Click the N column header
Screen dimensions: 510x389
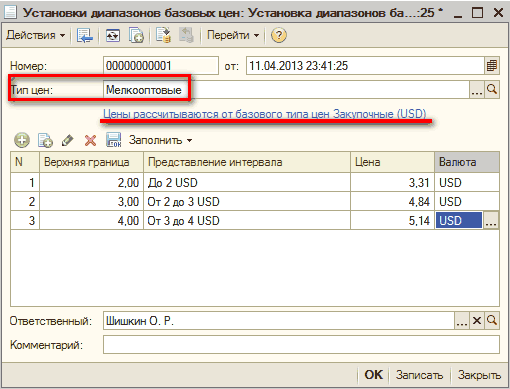pos(25,162)
